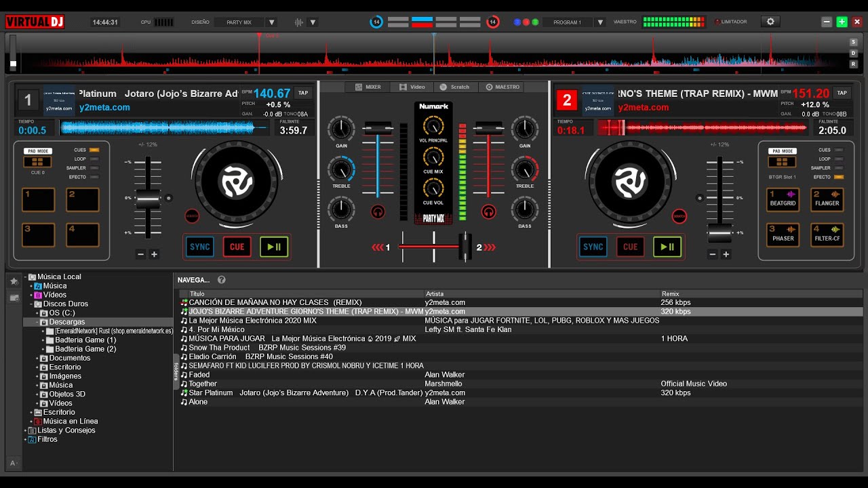Trigger deck 1 cue pad 2
This screenshot has height=488, width=868.
[83, 200]
